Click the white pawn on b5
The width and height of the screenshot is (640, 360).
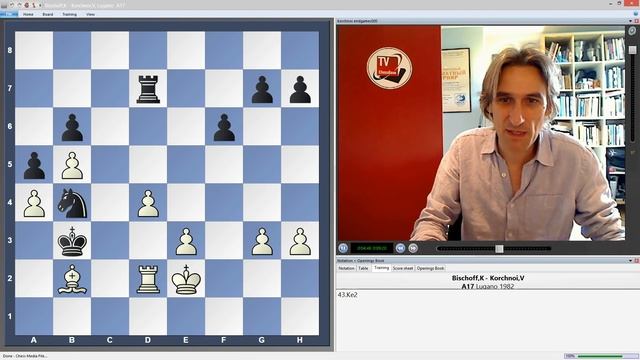pyautogui.click(x=72, y=165)
